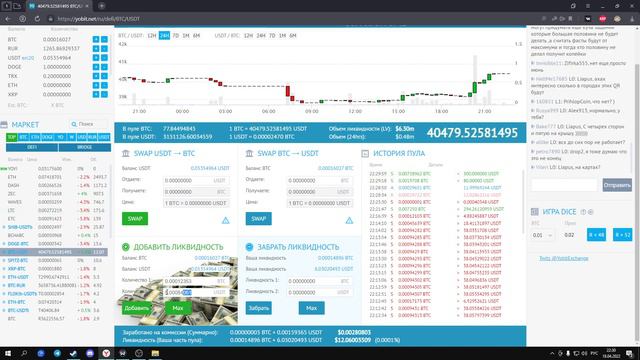Click the dice icon beside ИГРА DICE
640x360 pixels.
tap(535, 212)
